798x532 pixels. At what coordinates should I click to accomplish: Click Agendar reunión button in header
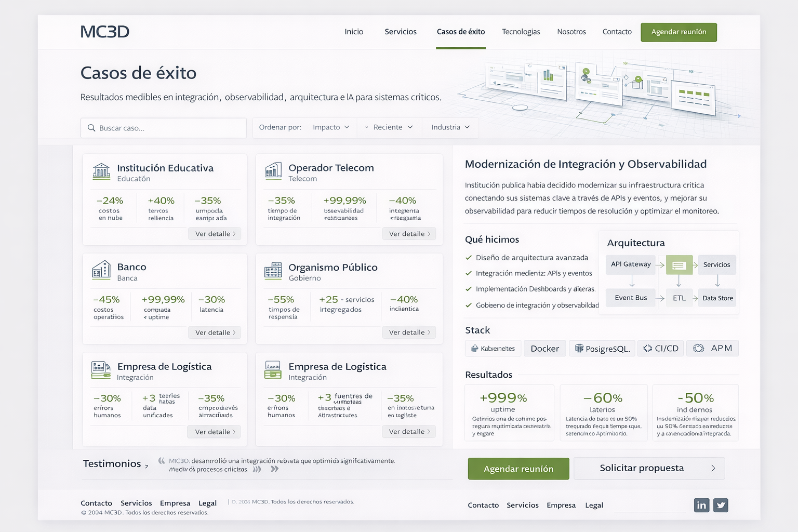click(679, 32)
